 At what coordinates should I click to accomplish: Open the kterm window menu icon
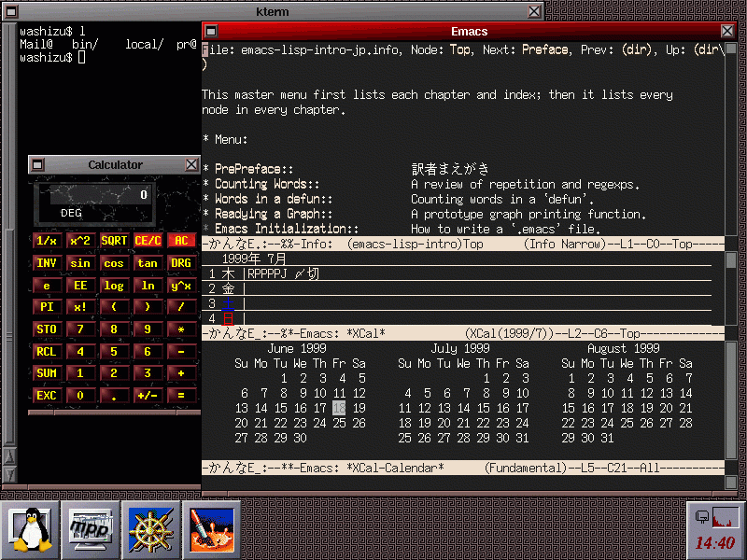[x=11, y=11]
